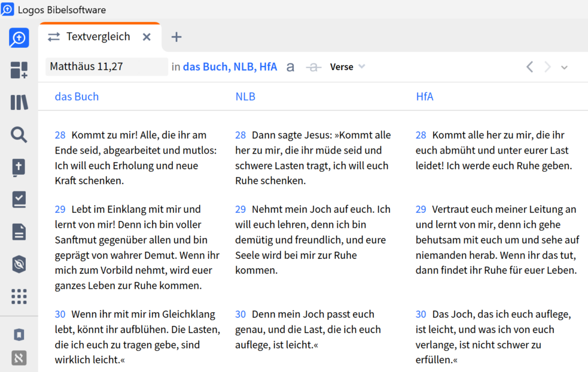
Task: Click the das Buch column header link
Action: point(77,97)
